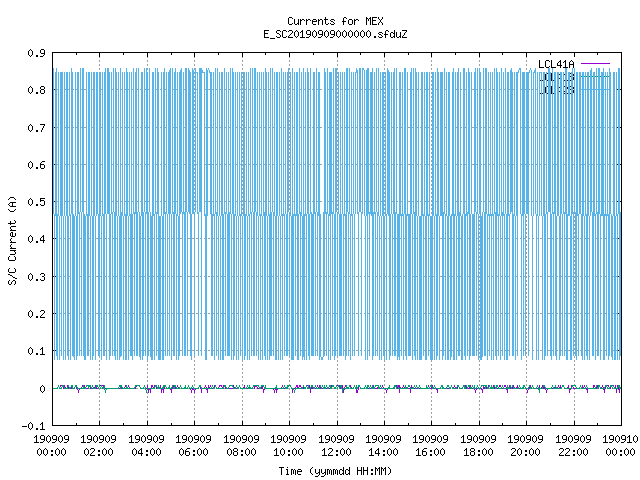Click the x-axis label 'Time (yymmdd HH:MM)'

[335, 471]
